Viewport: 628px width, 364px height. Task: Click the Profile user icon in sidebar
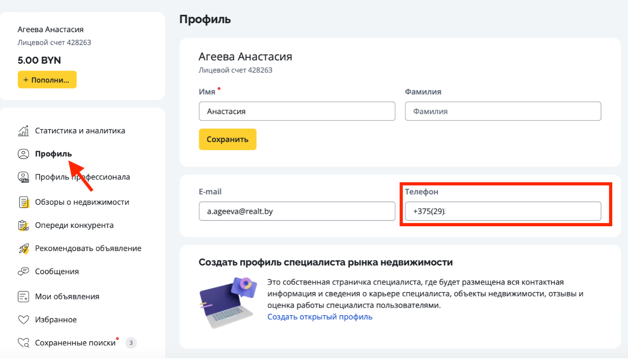(x=24, y=154)
